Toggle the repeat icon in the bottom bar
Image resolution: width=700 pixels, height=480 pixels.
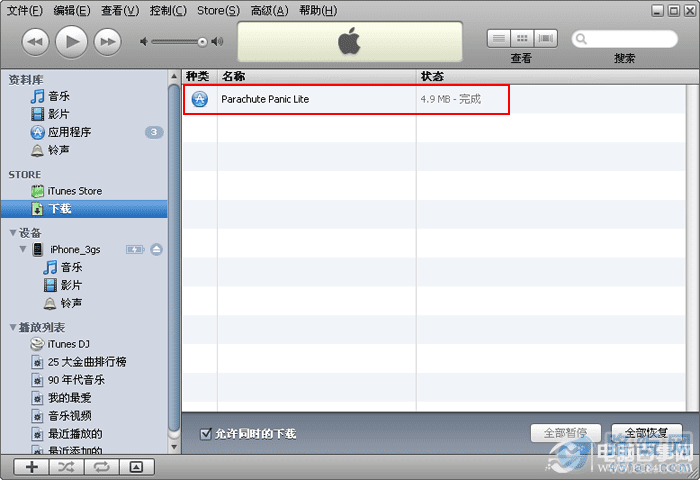[x=101, y=467]
